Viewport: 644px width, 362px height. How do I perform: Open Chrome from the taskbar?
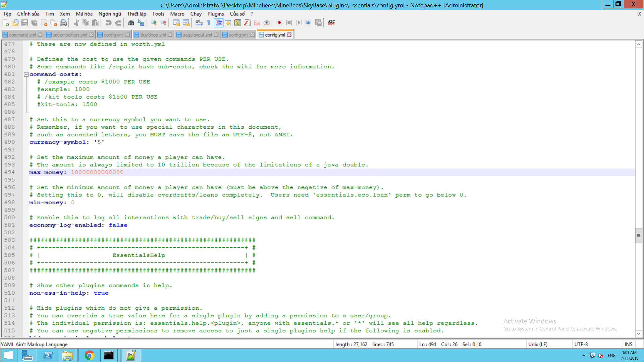pyautogui.click(x=89, y=355)
